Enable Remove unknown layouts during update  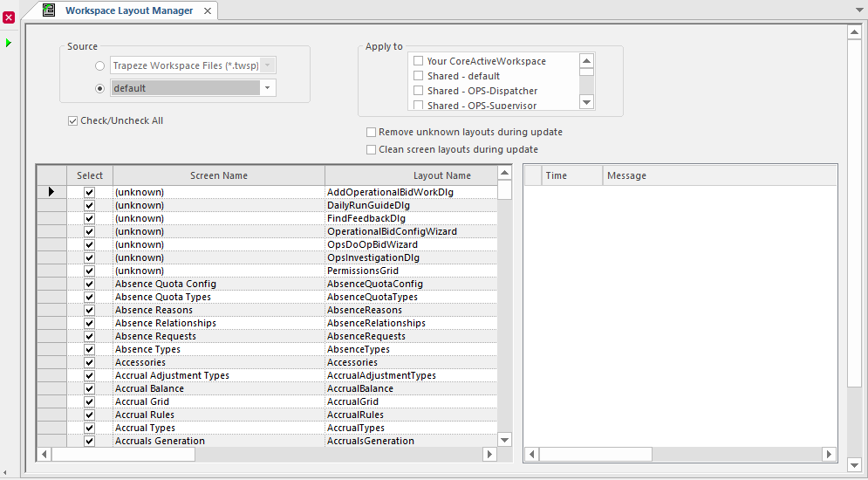tap(372, 133)
